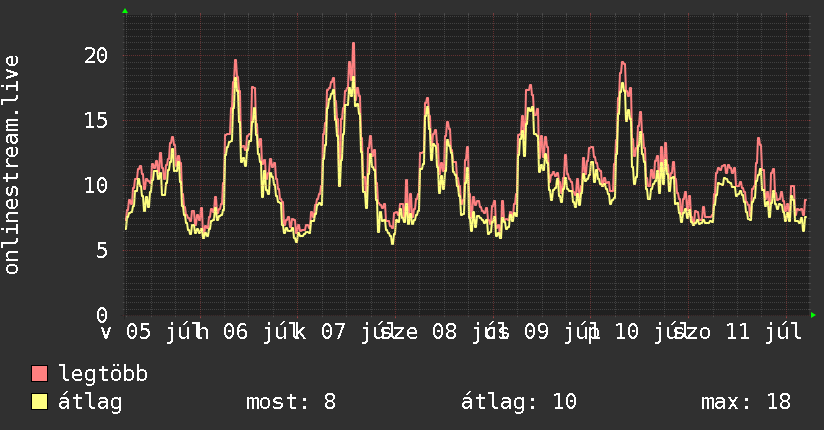This screenshot has height=430, width=824.
Task: Click the onlinestream.live vertical axis title
Action: pyautogui.click(x=11, y=165)
